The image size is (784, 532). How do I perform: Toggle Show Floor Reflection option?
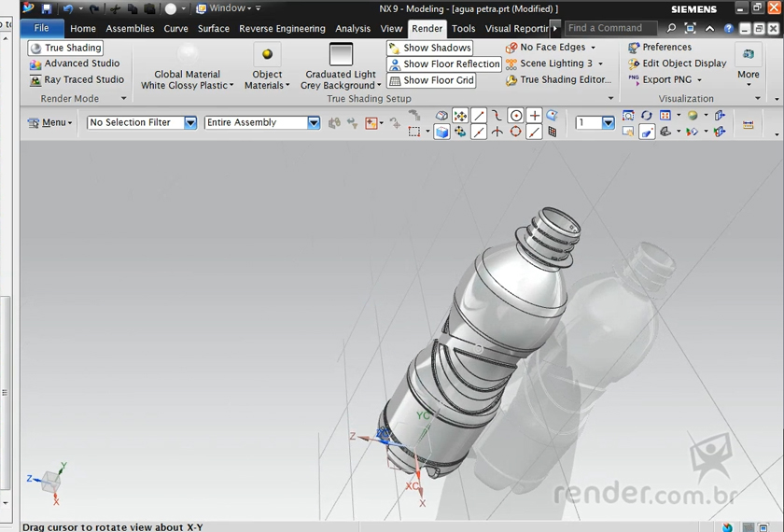[x=444, y=64]
